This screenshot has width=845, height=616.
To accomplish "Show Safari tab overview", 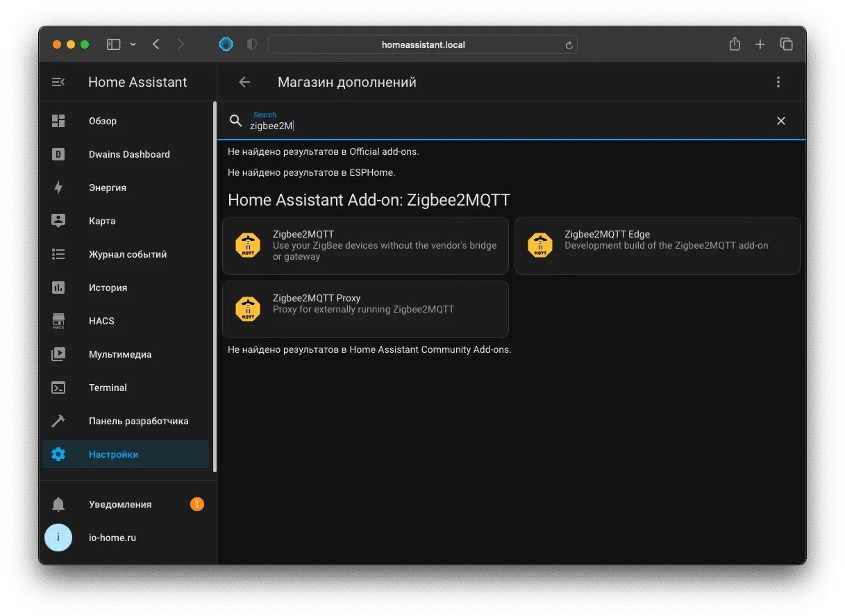I will [787, 44].
